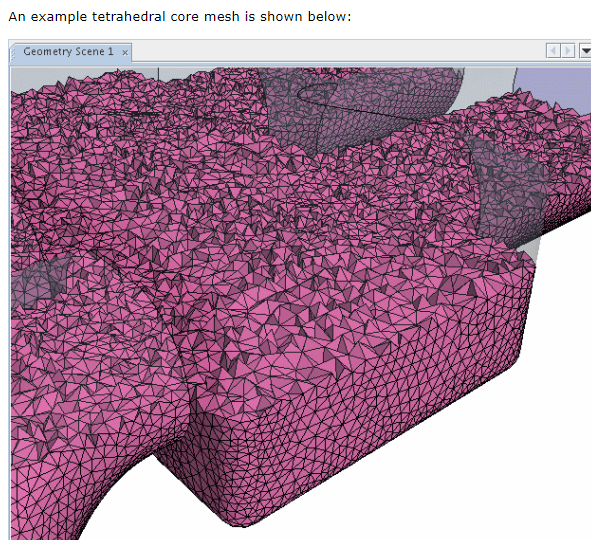
Task: Open the tab list dropdown arrow
Action: coord(585,51)
